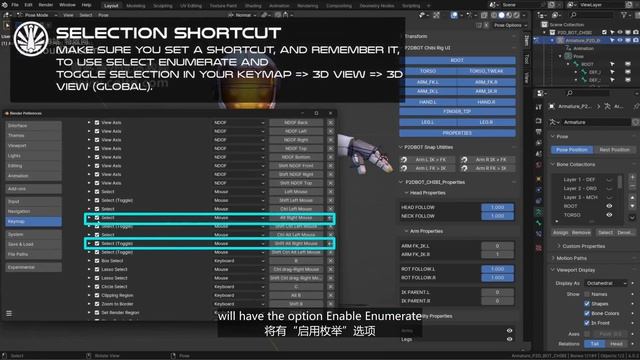Uncheck Bone Colors in Viewport Display
Viewport: 640px width, 360px height.
(x=587, y=313)
